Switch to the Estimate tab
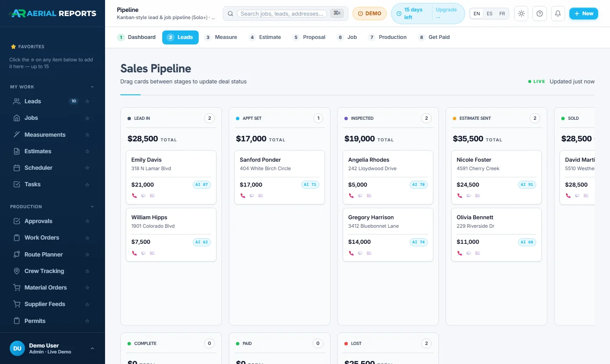The image size is (610, 364). pos(265,37)
